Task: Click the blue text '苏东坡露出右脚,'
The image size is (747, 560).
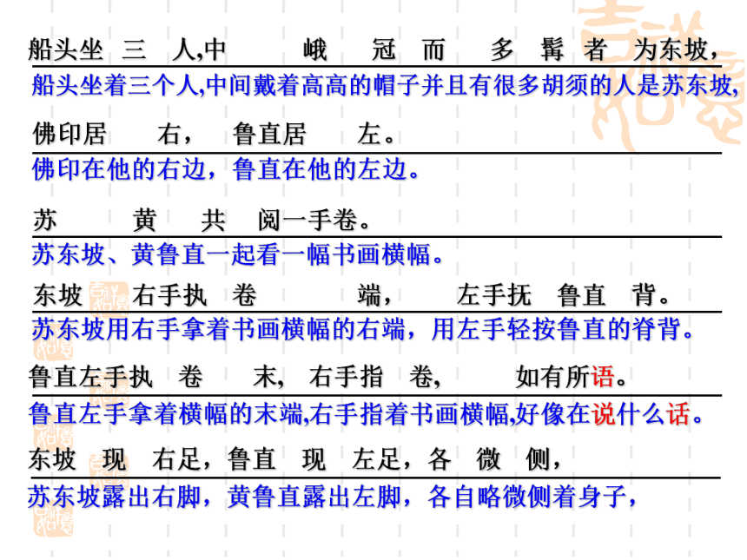Action: pos(119,497)
